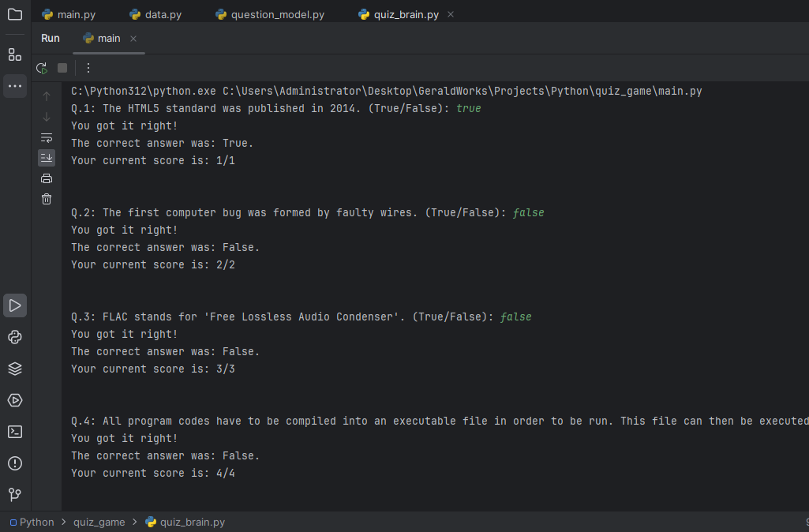809x532 pixels.
Task: Open the Python Packages tool window
Action: (x=15, y=369)
